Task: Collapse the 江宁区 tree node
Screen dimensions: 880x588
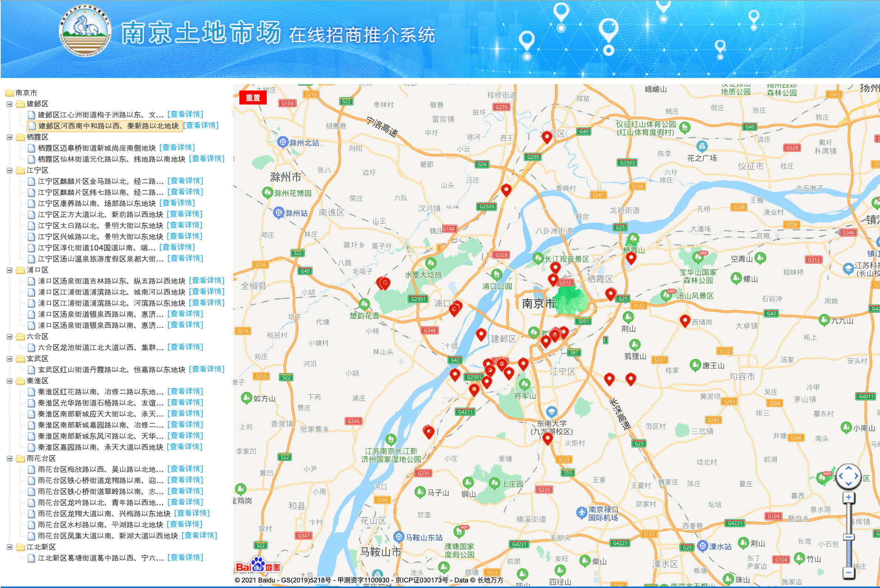Action: pyautogui.click(x=10, y=170)
